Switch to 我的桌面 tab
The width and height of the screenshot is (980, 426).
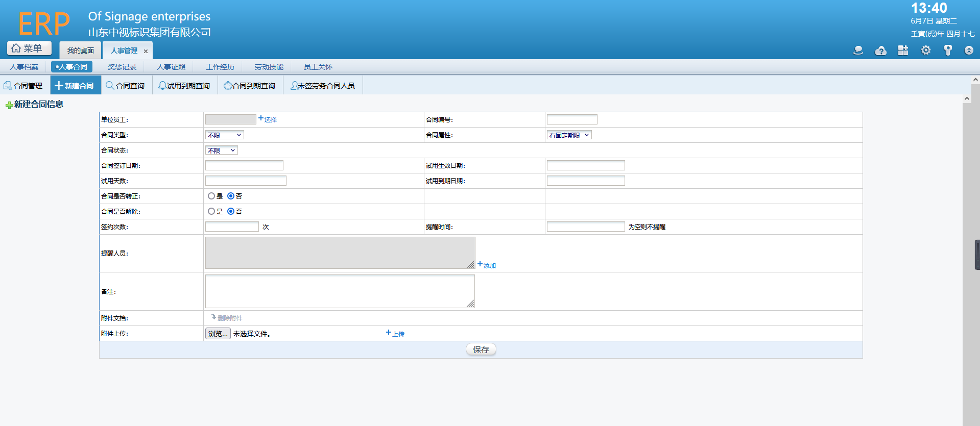pos(80,51)
